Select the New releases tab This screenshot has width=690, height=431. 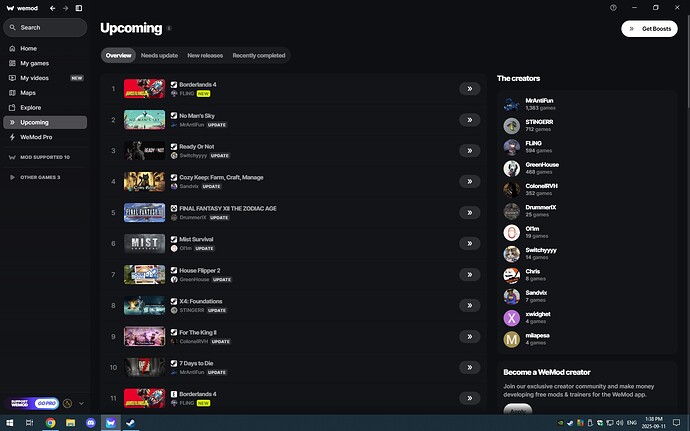[205, 56]
